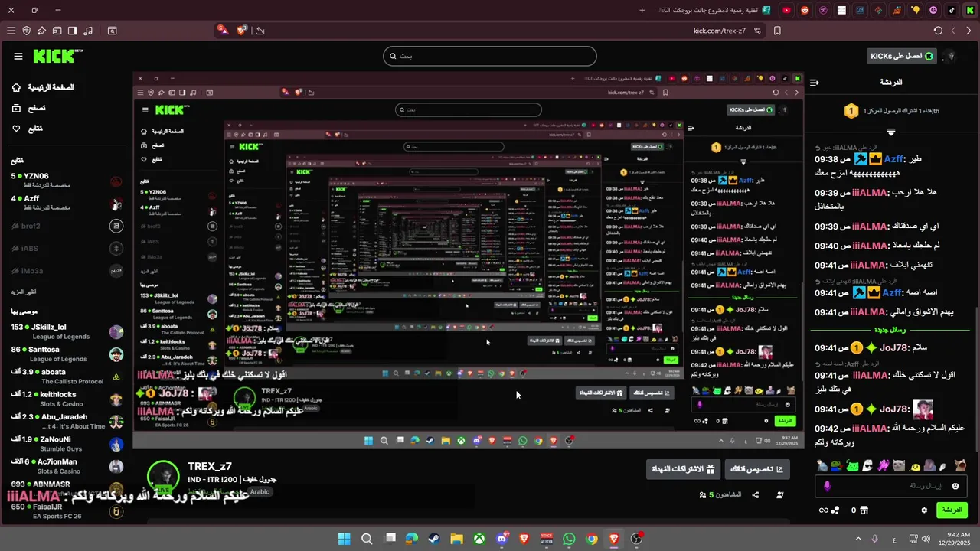Open Brave Shields lion icon
Image resolution: width=980 pixels, height=551 pixels.
pyautogui.click(x=243, y=31)
